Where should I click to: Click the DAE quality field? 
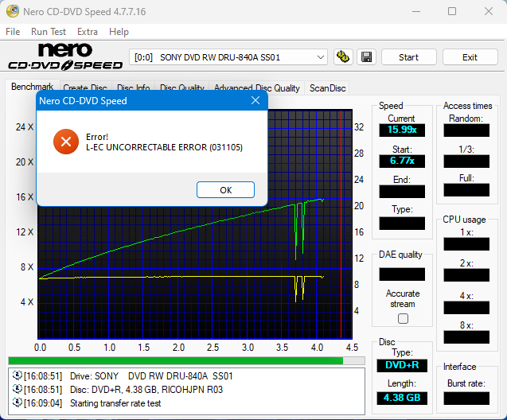tap(402, 274)
